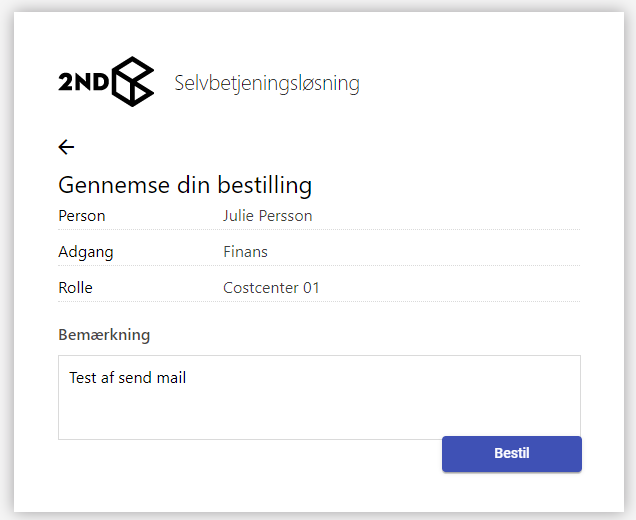Click the 2ND cube logo icon
The height and width of the screenshot is (520, 636).
133,81
